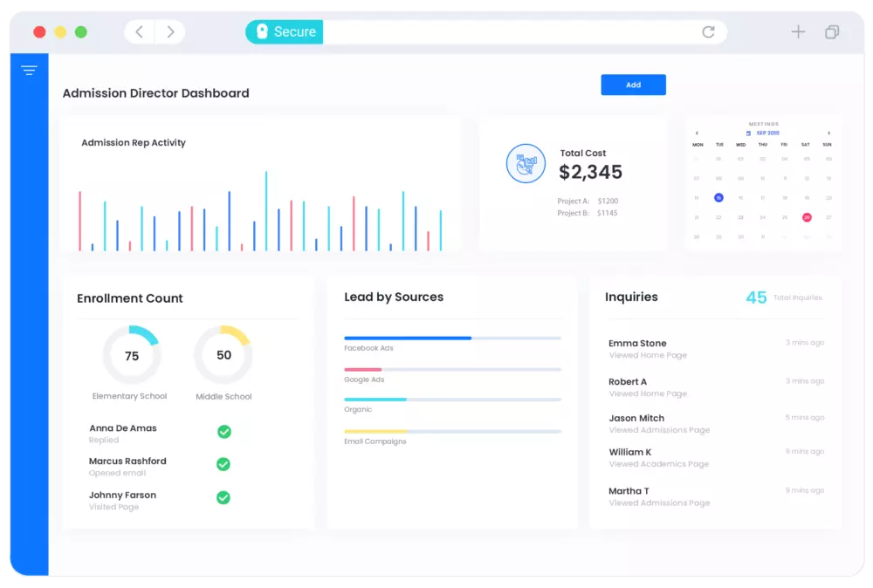Open the SEP 2019 month selector
873x588 pixels.
(x=767, y=133)
